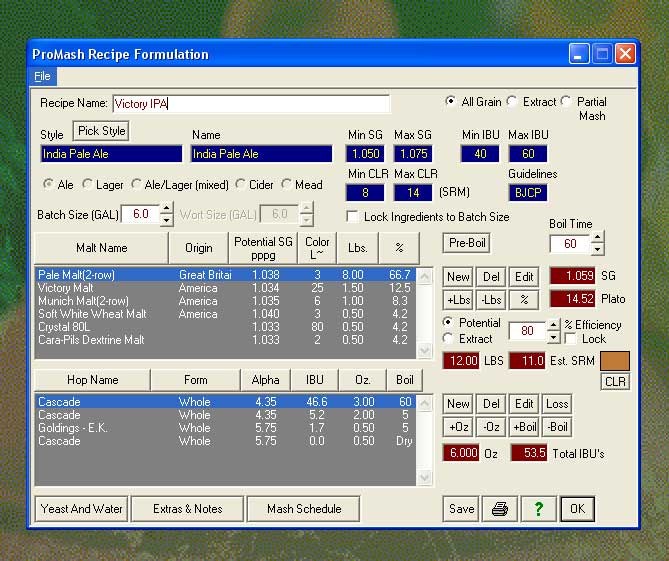Add a new hop with New
This screenshot has height=561, width=669.
(458, 404)
